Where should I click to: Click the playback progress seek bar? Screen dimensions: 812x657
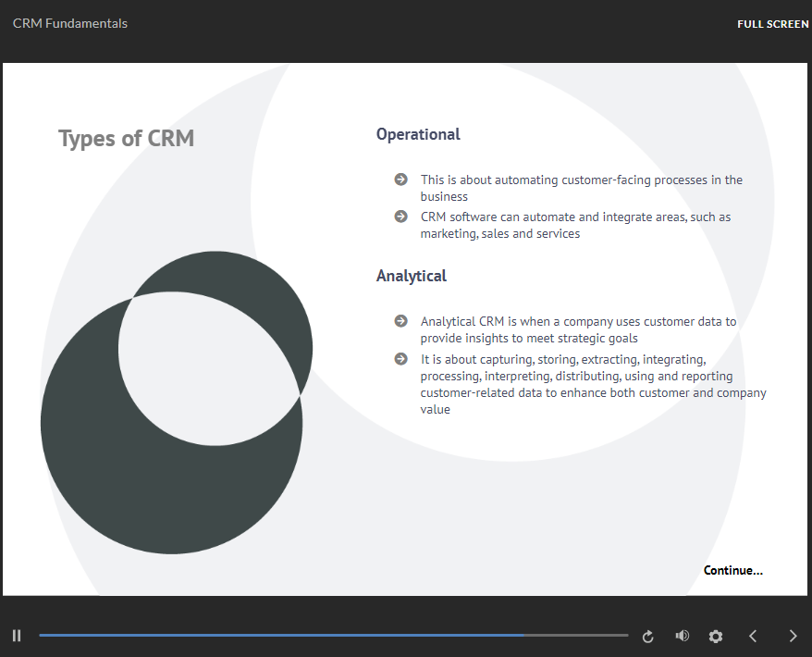[334, 635]
